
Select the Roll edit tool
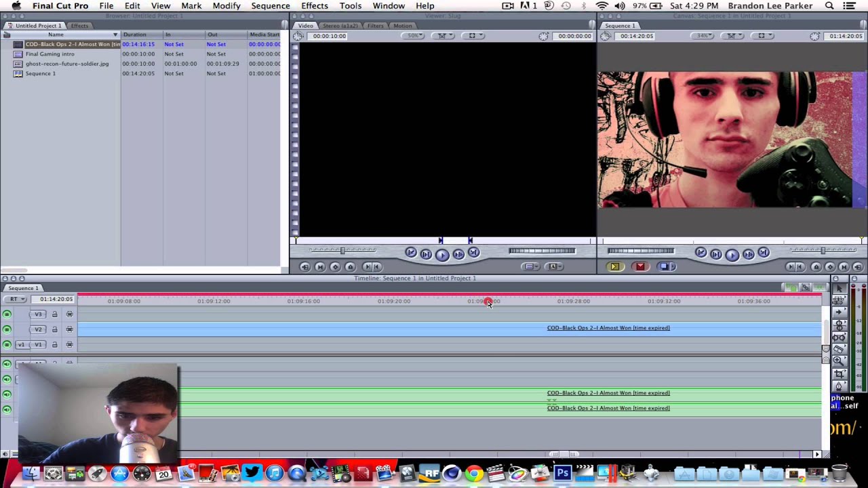[x=839, y=325]
